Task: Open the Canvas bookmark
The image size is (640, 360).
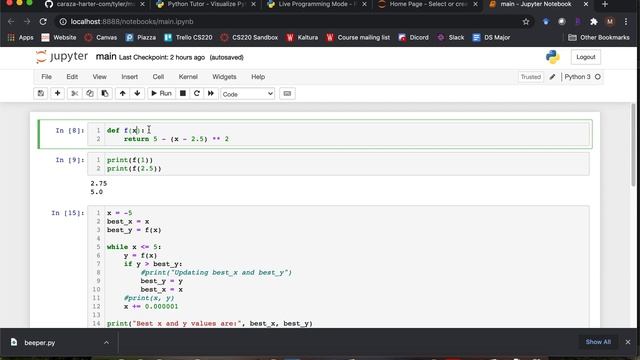Action: coord(101,38)
